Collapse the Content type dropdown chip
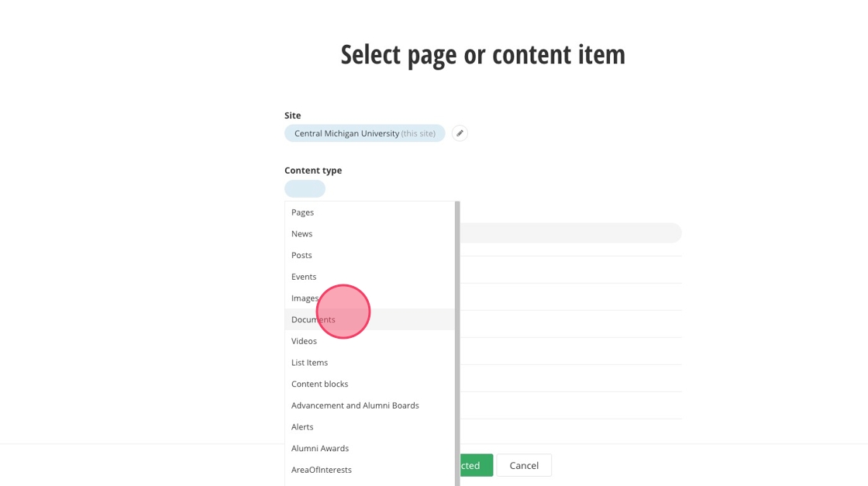This screenshot has height=486, width=868. [x=305, y=189]
